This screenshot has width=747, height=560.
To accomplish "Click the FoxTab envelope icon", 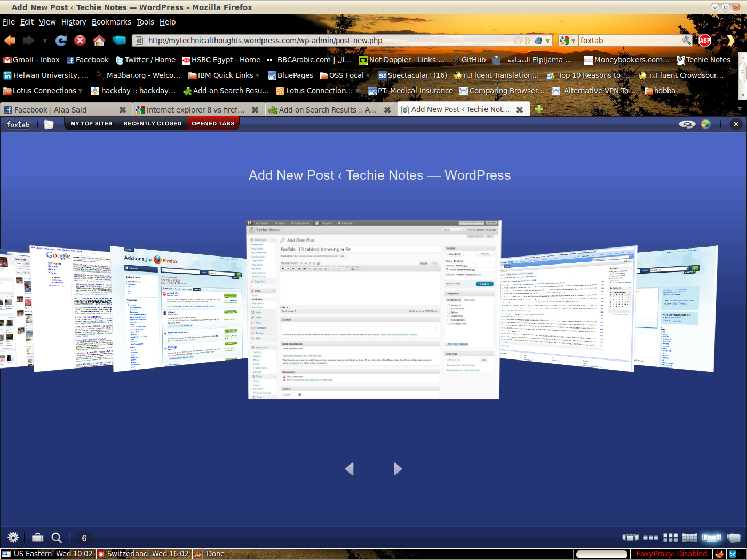I will pyautogui.click(x=49, y=124).
